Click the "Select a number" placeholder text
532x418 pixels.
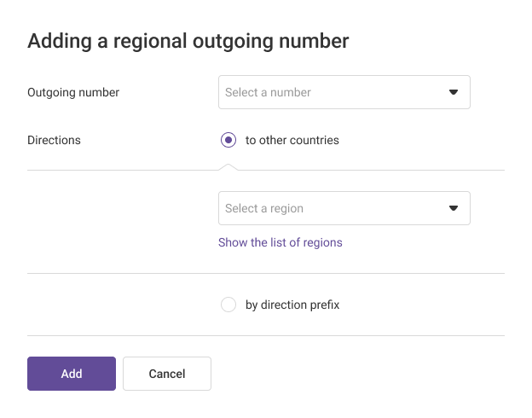[x=268, y=92]
